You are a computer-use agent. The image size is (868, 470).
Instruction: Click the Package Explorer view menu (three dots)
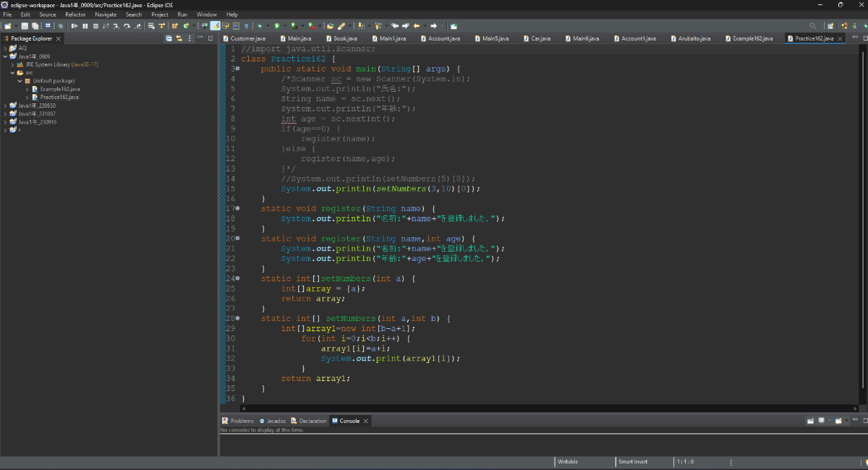(x=189, y=38)
